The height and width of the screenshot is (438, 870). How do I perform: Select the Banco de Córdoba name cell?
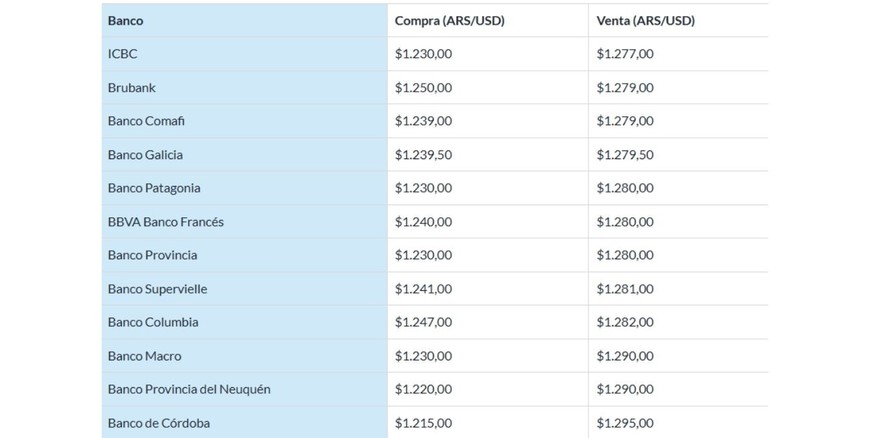(159, 423)
